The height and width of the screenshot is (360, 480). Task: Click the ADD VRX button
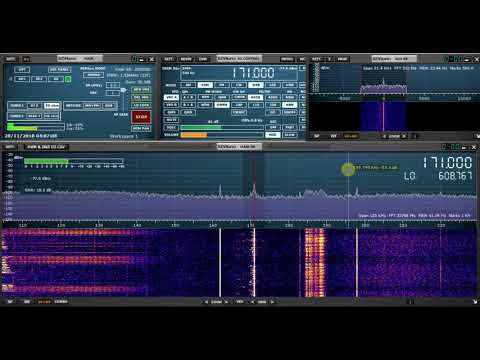click(141, 90)
